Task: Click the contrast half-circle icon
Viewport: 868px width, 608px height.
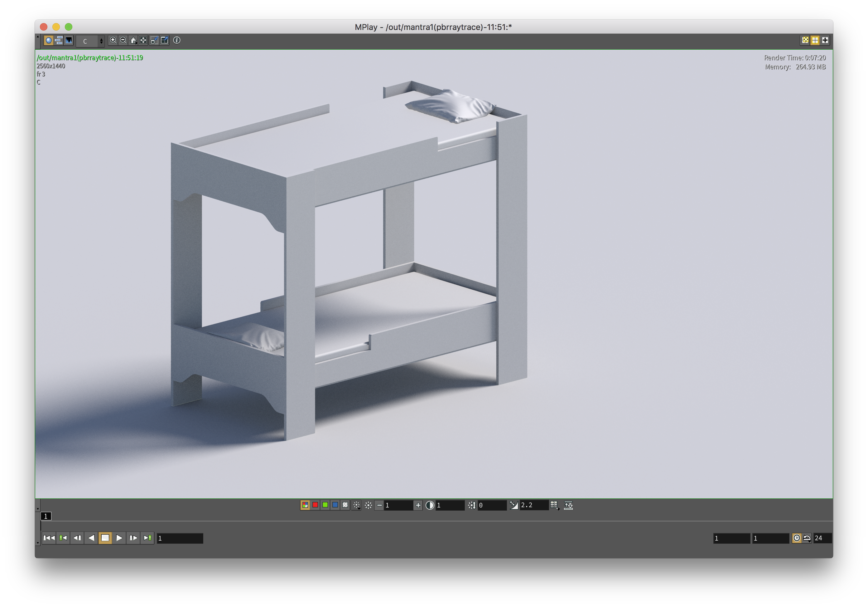Action: tap(429, 505)
